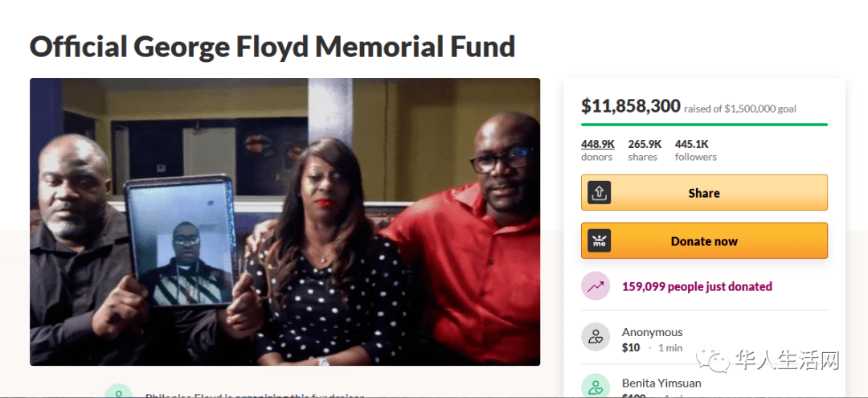Viewport: 868px width, 398px height.
Task: Click the $11,858,300 raised amount
Action: tap(631, 105)
